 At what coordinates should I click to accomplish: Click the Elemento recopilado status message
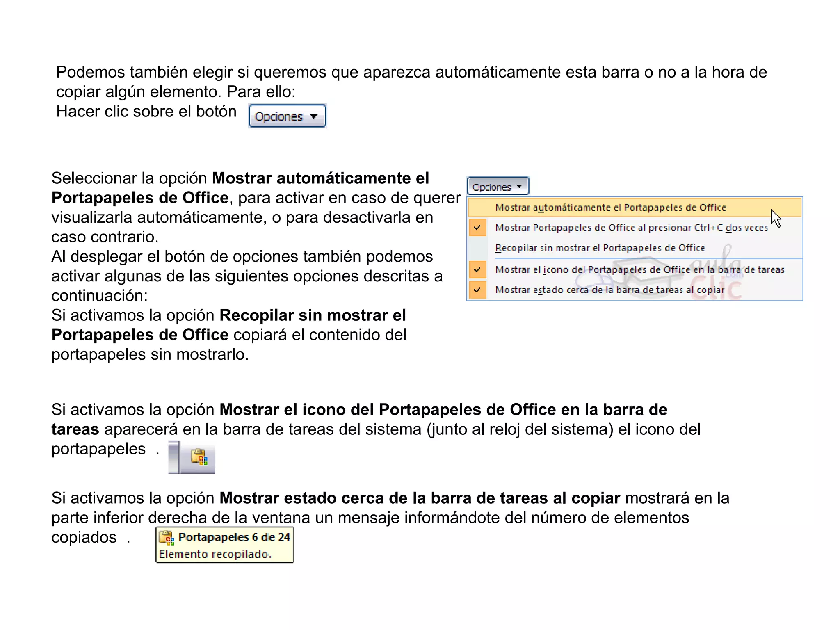pos(215,554)
